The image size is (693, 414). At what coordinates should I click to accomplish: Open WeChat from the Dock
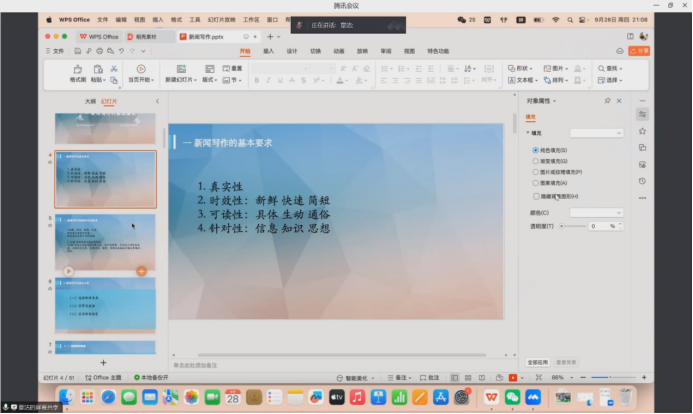(513, 397)
